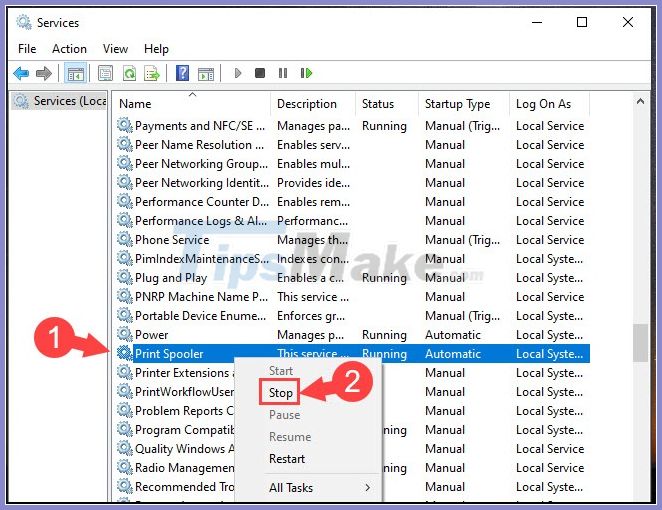
Task: Click 'Indexes con...' description cell
Action: pos(312,259)
